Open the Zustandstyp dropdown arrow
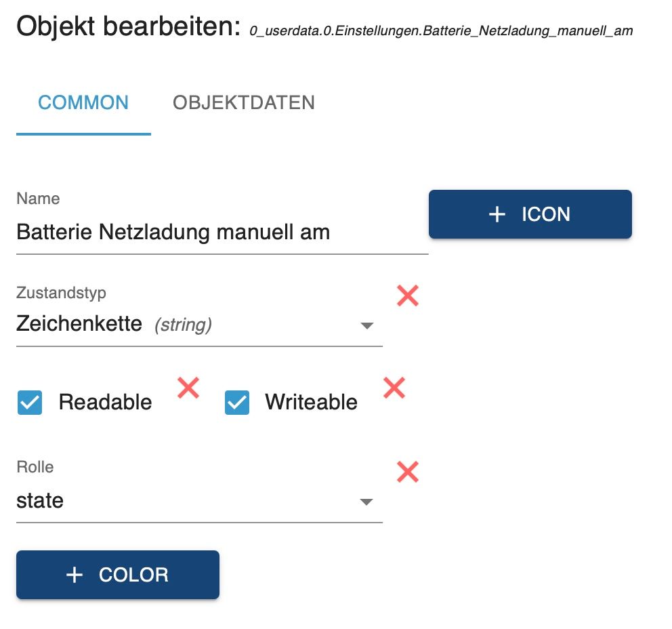Image resolution: width=672 pixels, height=629 pixels. 366,326
